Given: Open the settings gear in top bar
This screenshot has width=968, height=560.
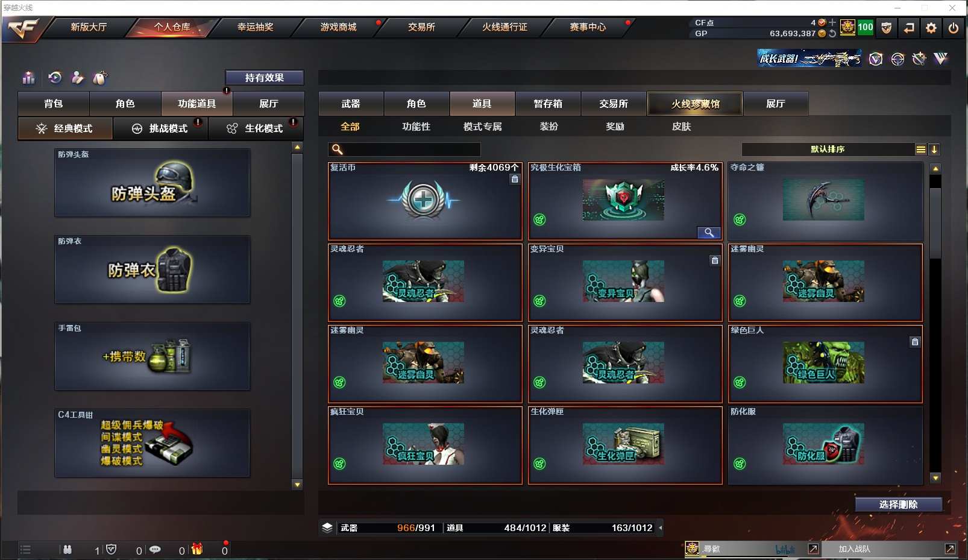Looking at the screenshot, I should pyautogui.click(x=931, y=28).
